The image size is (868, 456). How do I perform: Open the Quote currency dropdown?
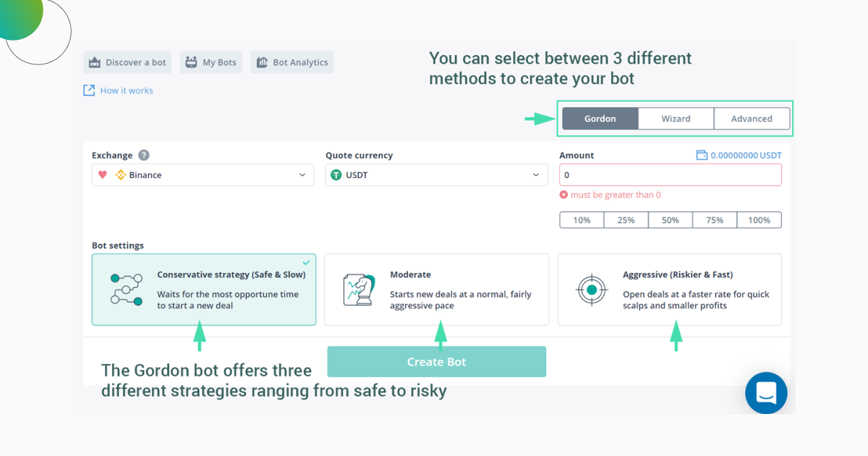tap(436, 174)
